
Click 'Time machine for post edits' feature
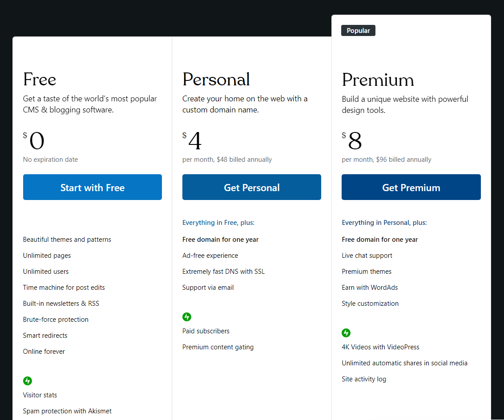pos(64,288)
